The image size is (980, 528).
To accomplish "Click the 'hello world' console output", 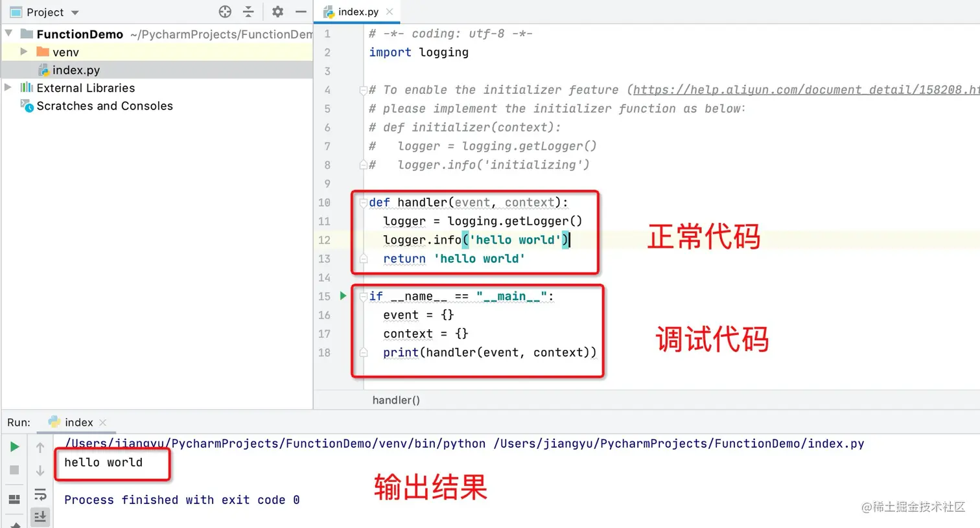I will pos(103,462).
